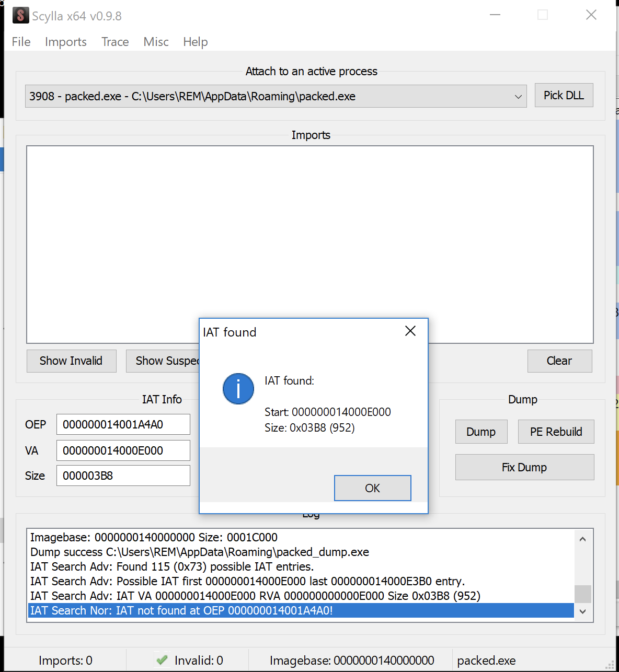Close the IAT found dialog

pyautogui.click(x=410, y=331)
